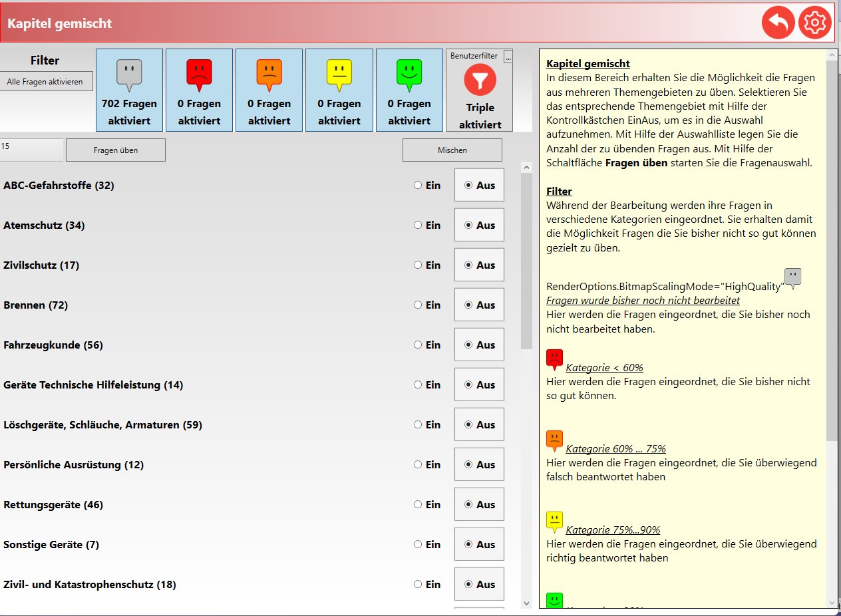This screenshot has width=841, height=616.
Task: Click the help panel scrollbar up arrow
Action: 832,55
